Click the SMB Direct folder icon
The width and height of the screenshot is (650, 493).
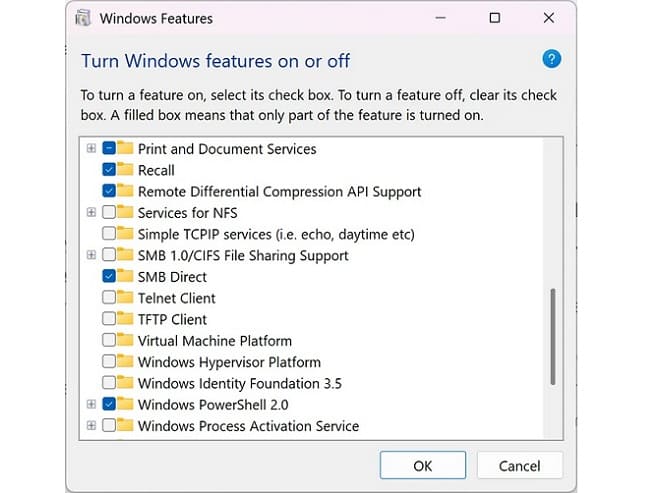[125, 276]
